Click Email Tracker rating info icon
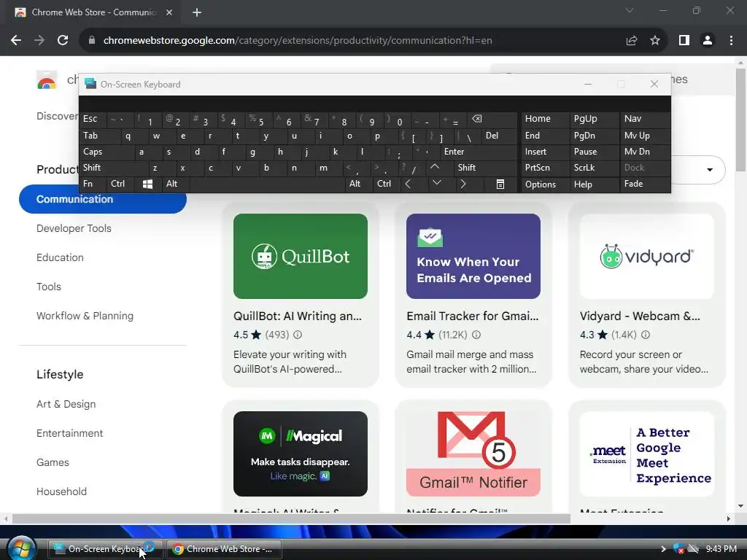This screenshot has width=747, height=560. 476,335
